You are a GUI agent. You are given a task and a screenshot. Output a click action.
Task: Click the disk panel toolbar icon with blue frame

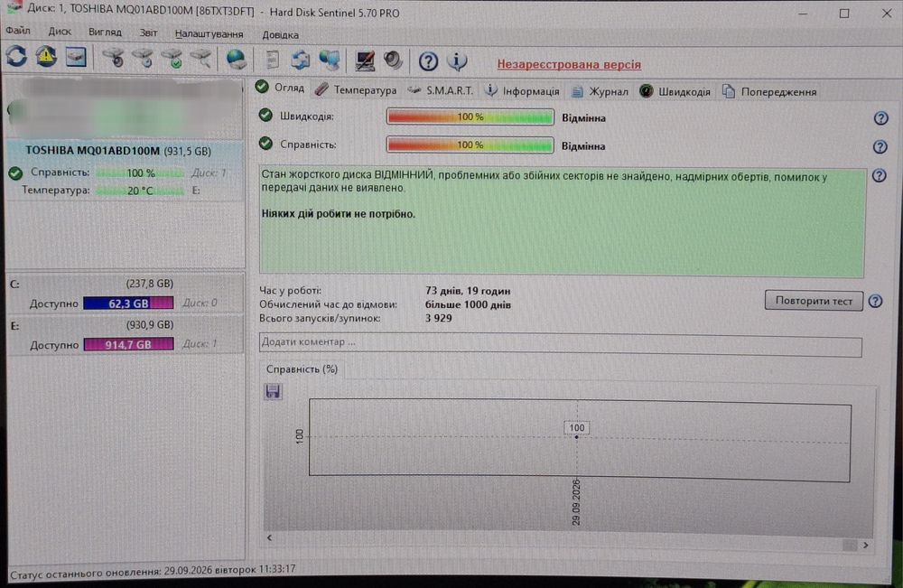click(76, 57)
